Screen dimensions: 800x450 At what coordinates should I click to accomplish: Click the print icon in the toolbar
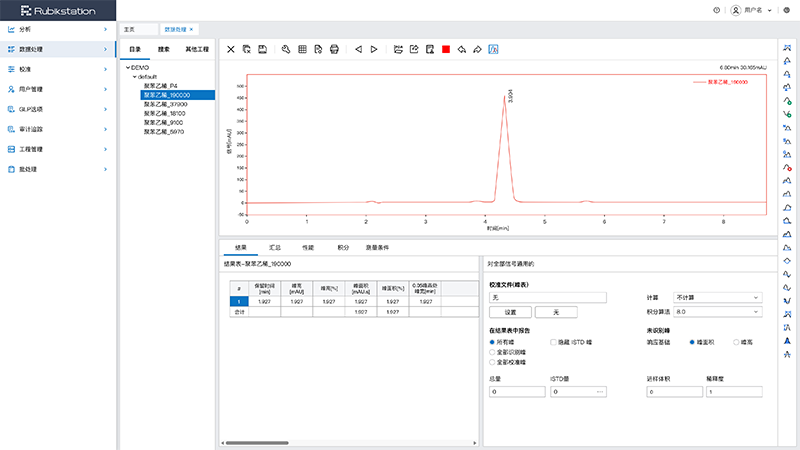[334, 48]
